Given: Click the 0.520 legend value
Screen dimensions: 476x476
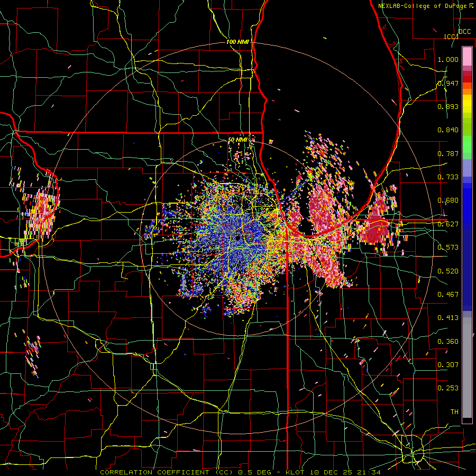Looking at the screenshot, I should [x=448, y=271].
